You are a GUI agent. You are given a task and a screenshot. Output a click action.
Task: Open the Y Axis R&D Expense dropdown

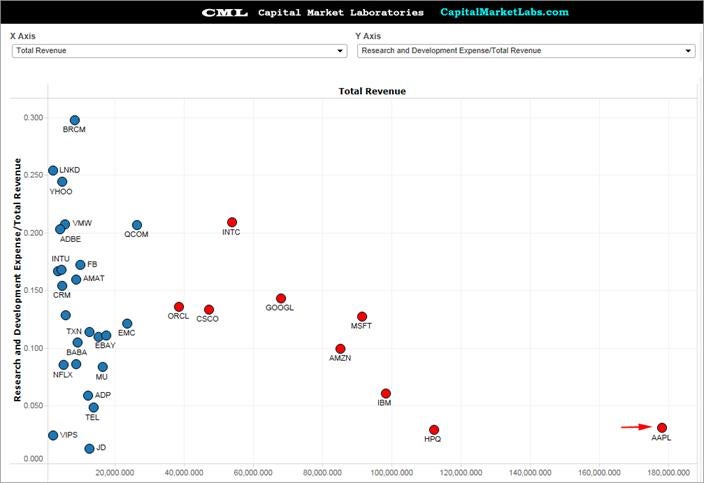pyautogui.click(x=526, y=51)
